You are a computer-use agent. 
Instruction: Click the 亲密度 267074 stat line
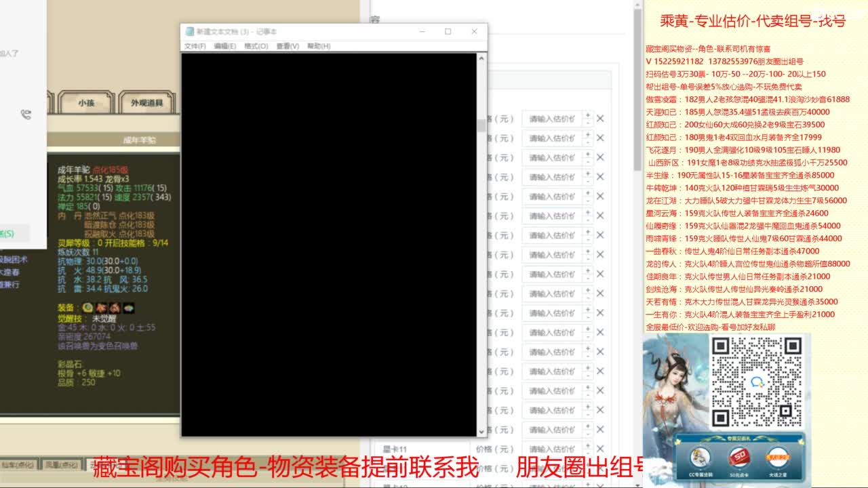[x=84, y=336]
